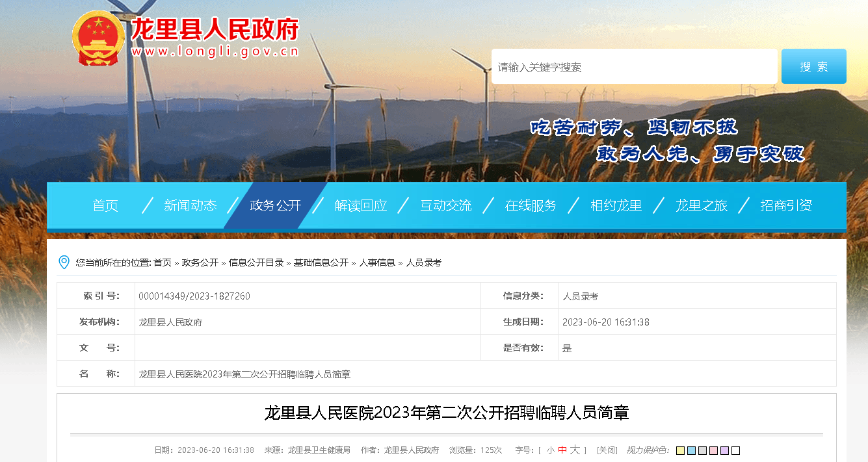Open 在线服务 in the navigation bar
This screenshot has height=462, width=868.
pyautogui.click(x=531, y=206)
